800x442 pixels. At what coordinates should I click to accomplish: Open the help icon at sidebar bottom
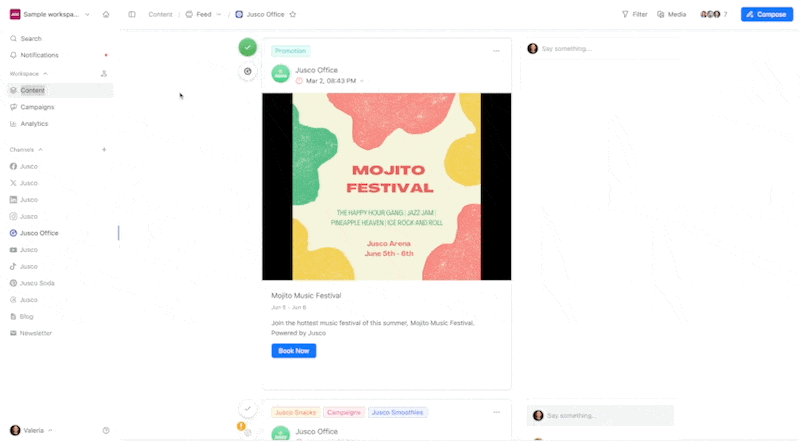106,430
